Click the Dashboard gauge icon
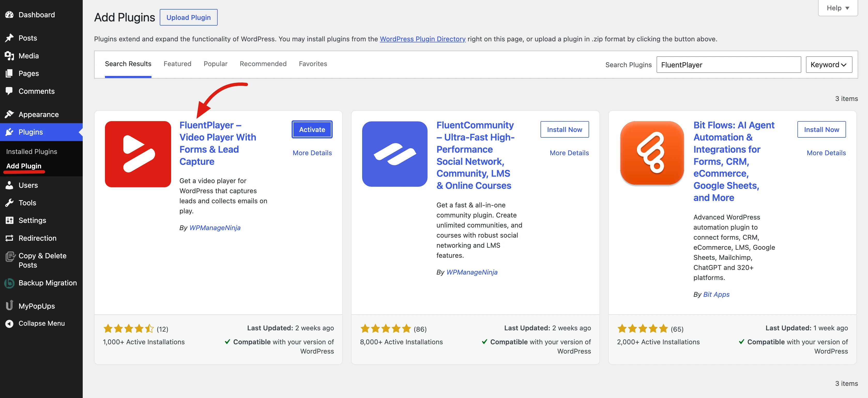The width and height of the screenshot is (868, 398). click(9, 15)
